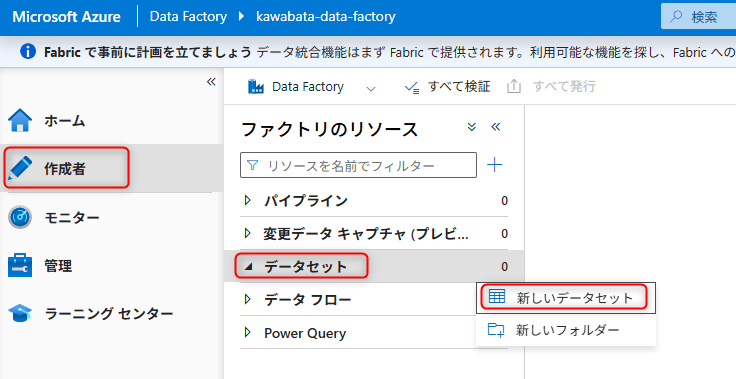The image size is (736, 379).
Task: Collapse the データセット tree node
Action: tap(249, 267)
